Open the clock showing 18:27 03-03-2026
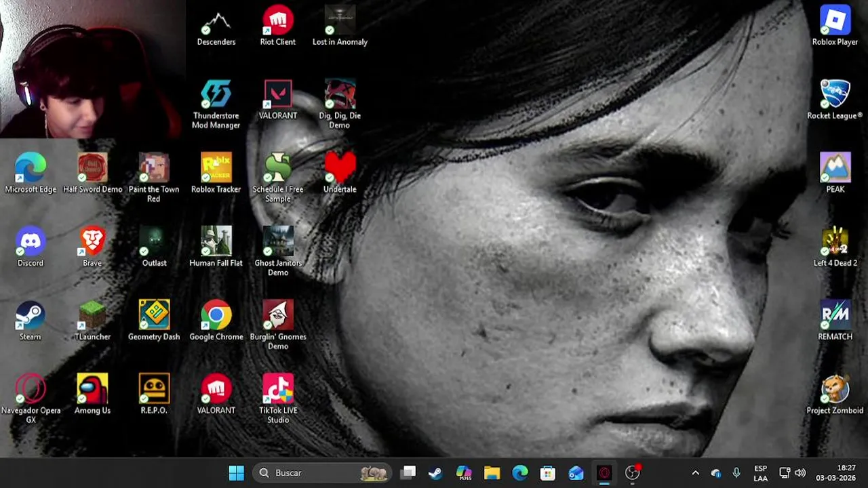The image size is (868, 488). pyautogui.click(x=836, y=473)
